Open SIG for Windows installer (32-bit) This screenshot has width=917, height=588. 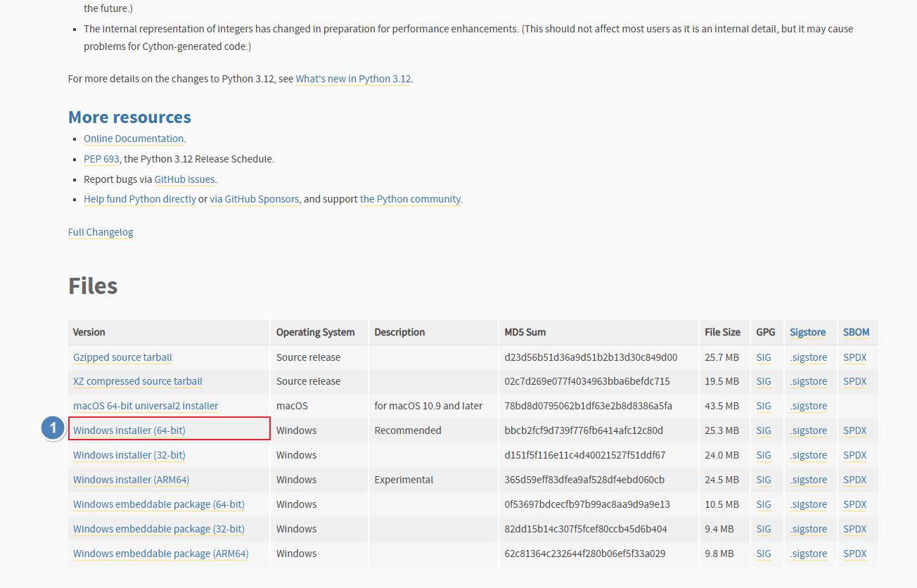click(x=764, y=455)
